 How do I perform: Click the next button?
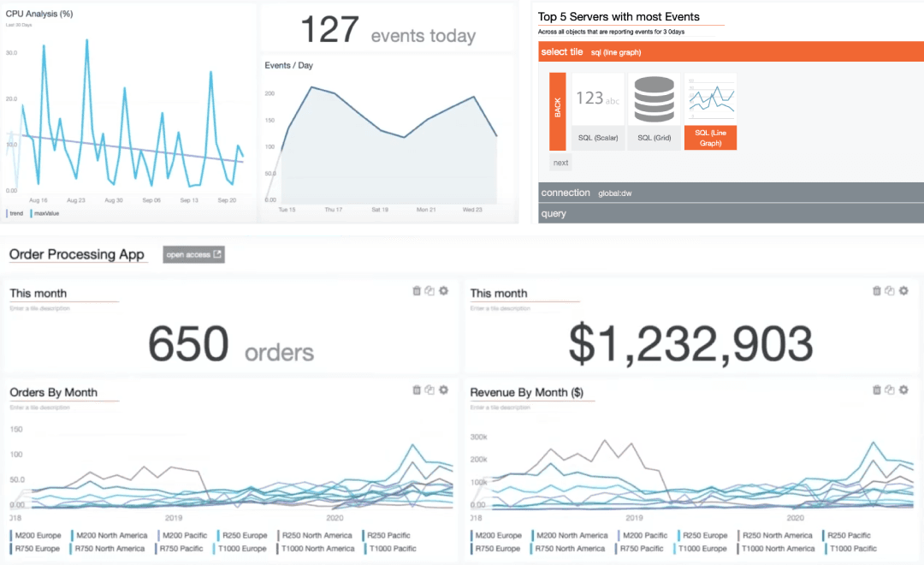(x=560, y=163)
